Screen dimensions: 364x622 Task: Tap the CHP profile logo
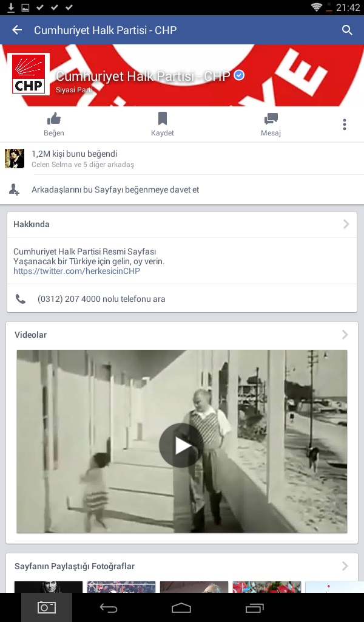point(29,74)
